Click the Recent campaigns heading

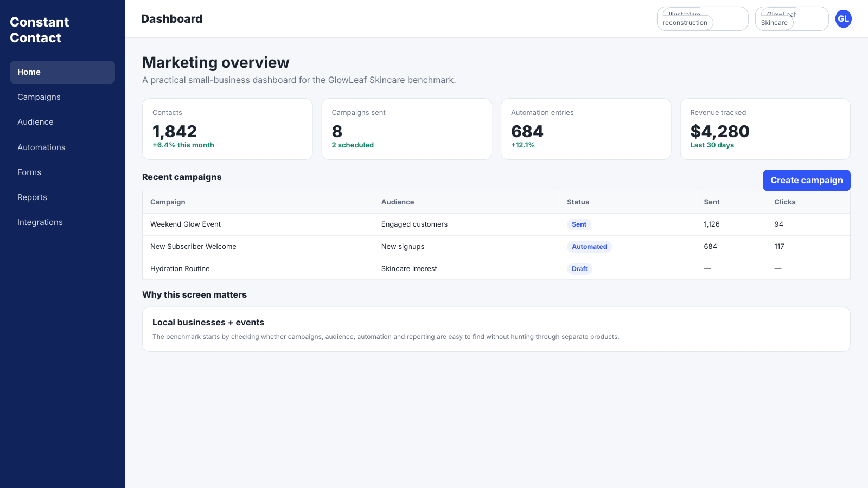182,177
